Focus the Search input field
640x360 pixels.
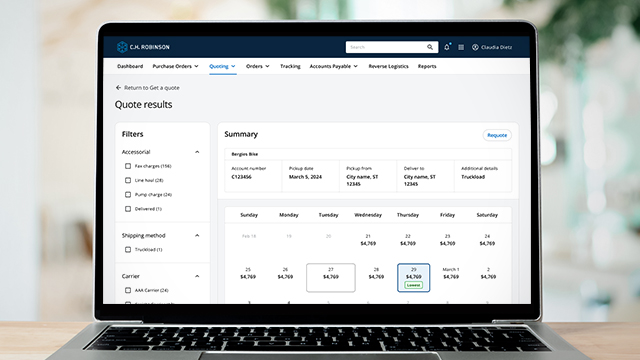[386, 47]
